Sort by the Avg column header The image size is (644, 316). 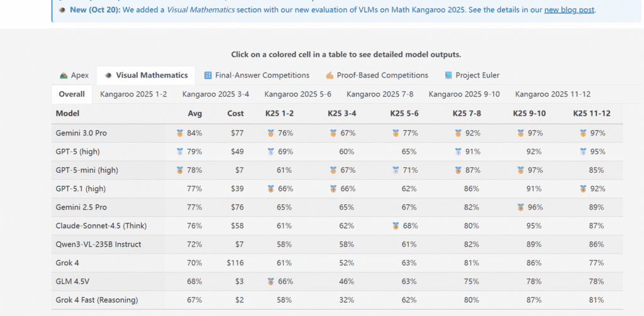195,114
